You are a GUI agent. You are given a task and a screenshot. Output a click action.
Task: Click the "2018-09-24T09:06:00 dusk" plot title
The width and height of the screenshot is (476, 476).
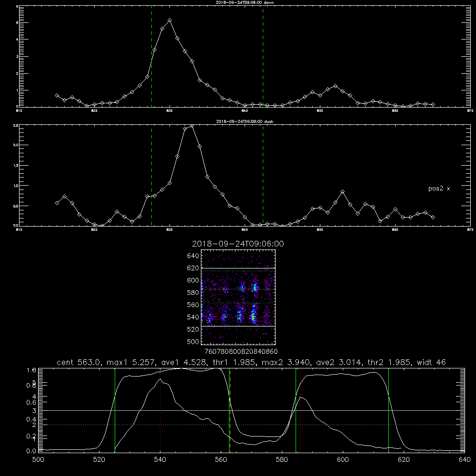245,121
